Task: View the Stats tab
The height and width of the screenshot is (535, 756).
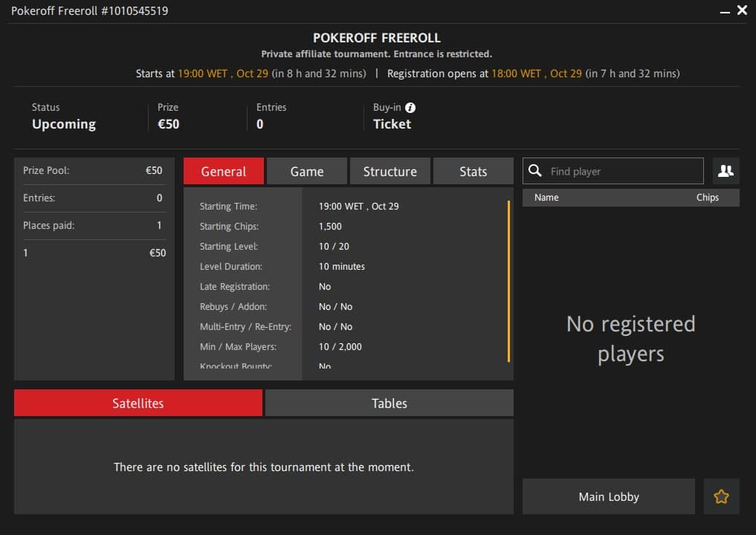Action: 473,171
